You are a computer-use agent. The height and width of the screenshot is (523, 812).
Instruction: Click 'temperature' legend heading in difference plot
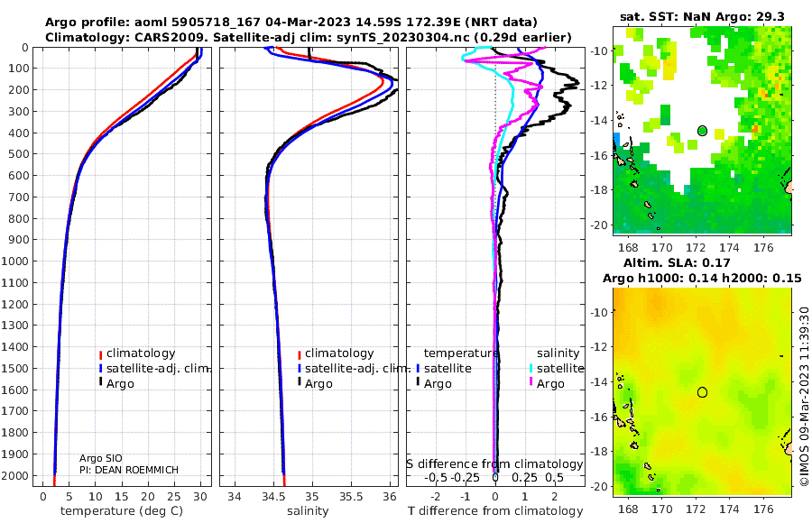pos(461,353)
